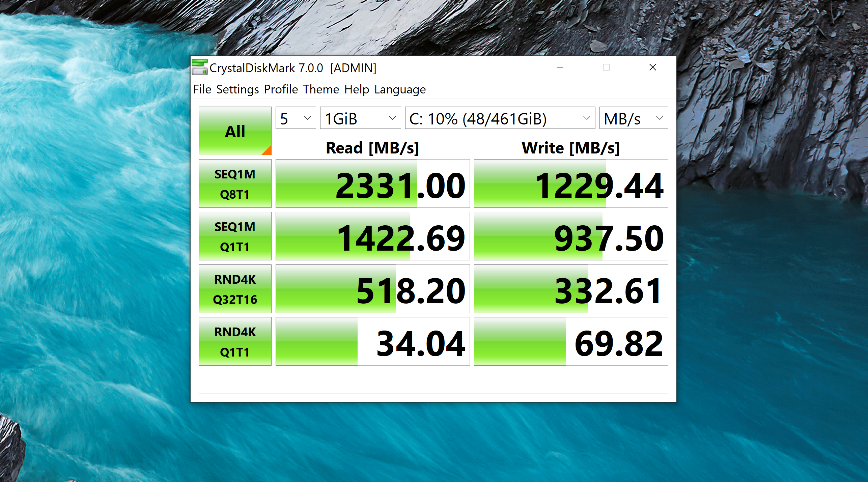This screenshot has width=868, height=482.
Task: Open the Settings menu
Action: [x=237, y=89]
